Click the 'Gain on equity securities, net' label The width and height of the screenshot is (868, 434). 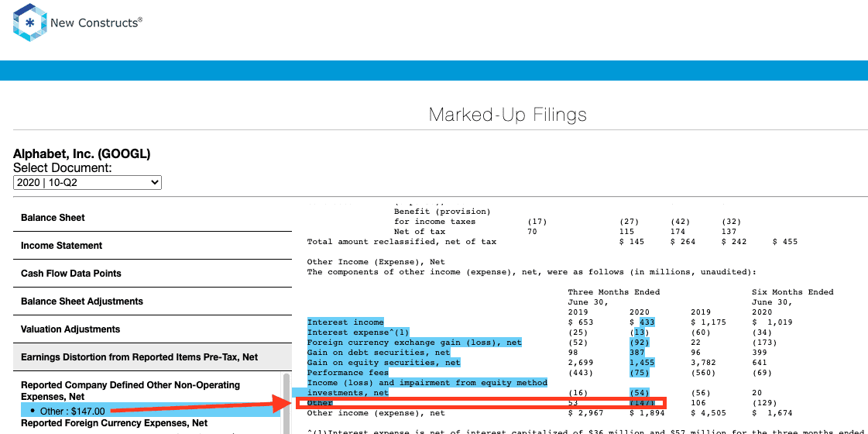383,363
